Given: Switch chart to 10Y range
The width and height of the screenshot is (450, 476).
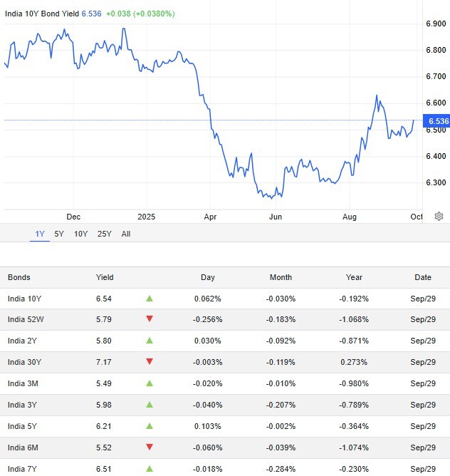Looking at the screenshot, I should click(x=80, y=234).
